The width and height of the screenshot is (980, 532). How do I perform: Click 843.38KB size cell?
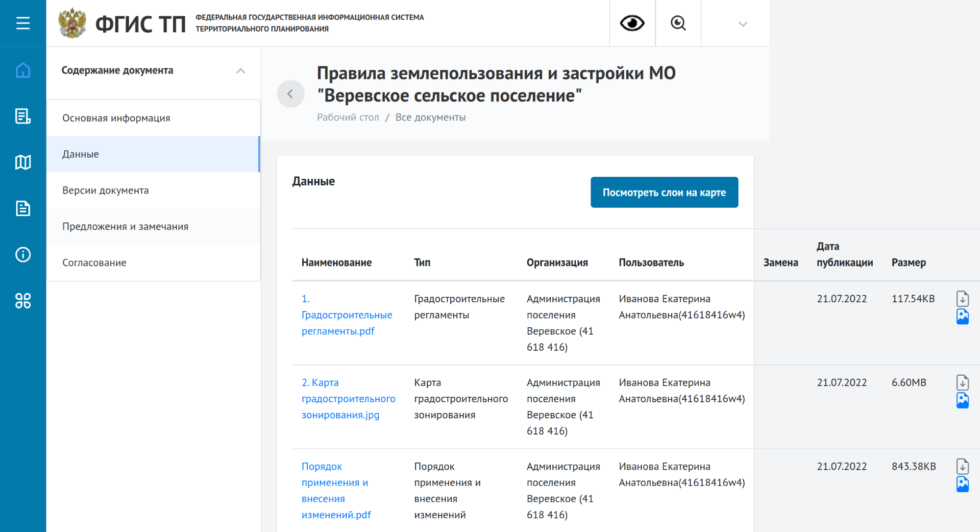pos(913,466)
